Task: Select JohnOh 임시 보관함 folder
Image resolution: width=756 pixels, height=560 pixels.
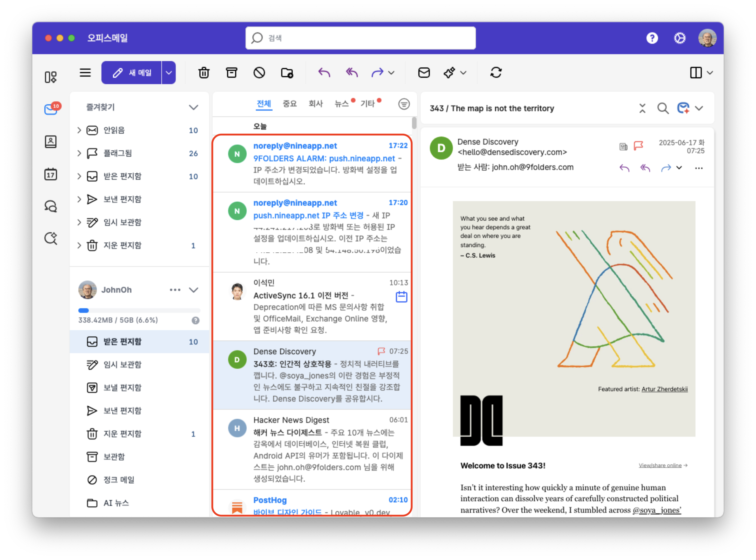Action: [x=139, y=364]
